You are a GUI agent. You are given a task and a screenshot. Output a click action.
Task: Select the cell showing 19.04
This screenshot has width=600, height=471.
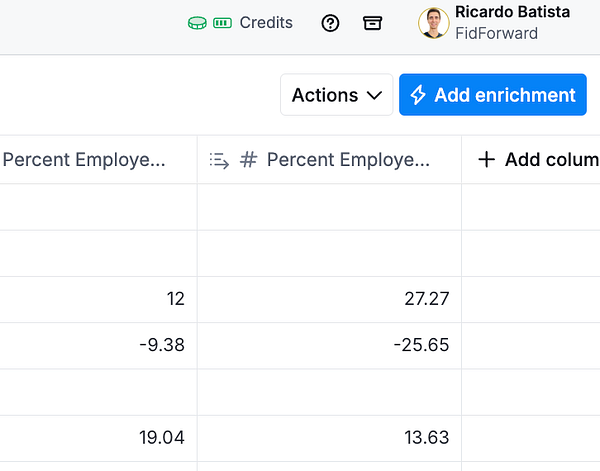(98, 437)
